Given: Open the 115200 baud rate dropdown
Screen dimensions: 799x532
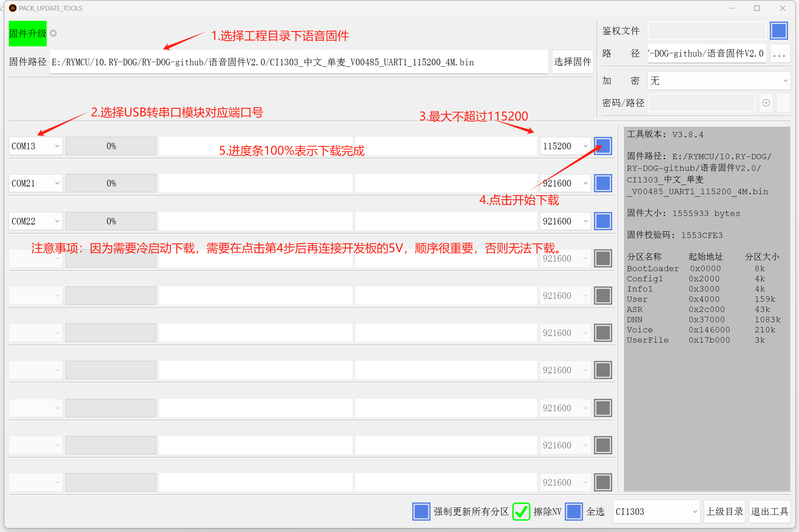Looking at the screenshot, I should 565,146.
